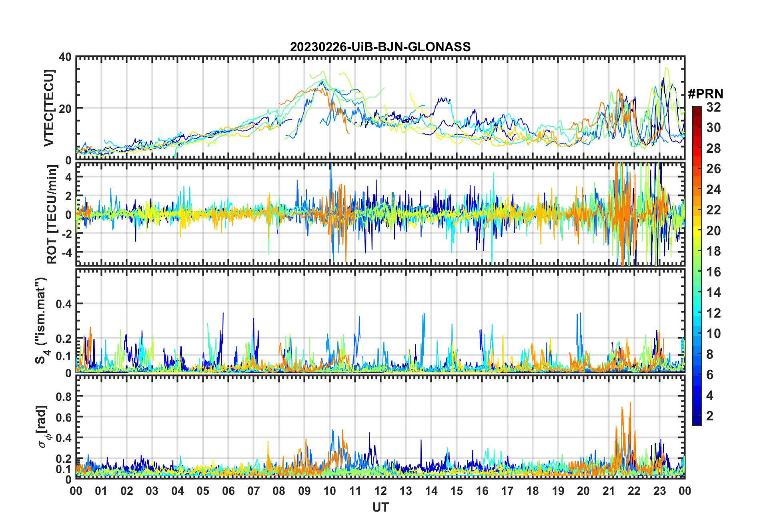Image resolution: width=761 pixels, height=532 pixels.
Task: Click colorbar tick label 6
Action: (x=710, y=375)
